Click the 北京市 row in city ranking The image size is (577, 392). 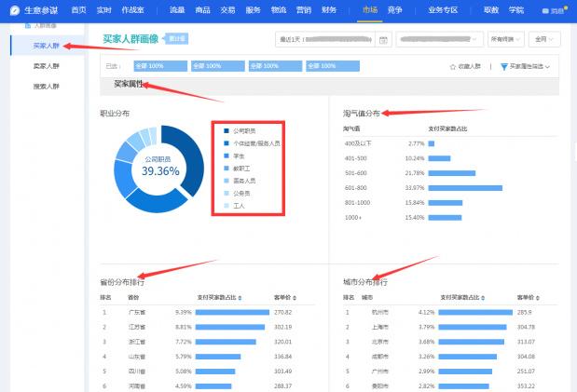(x=451, y=342)
